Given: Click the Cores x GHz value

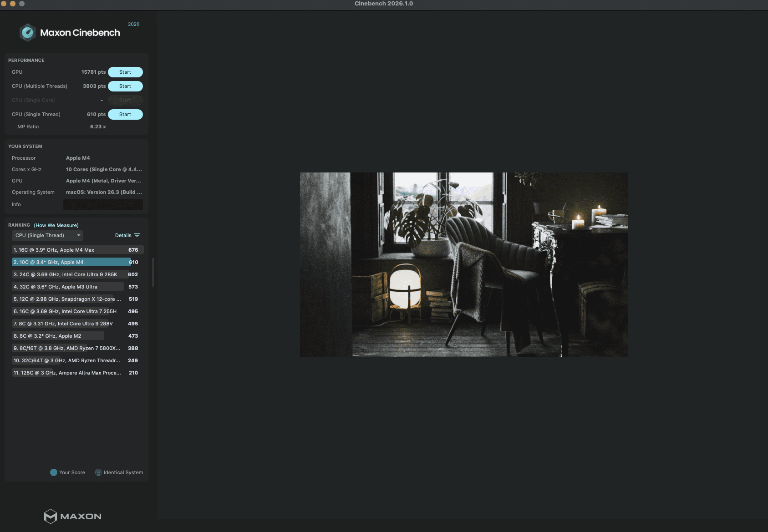Looking at the screenshot, I should 104,169.
